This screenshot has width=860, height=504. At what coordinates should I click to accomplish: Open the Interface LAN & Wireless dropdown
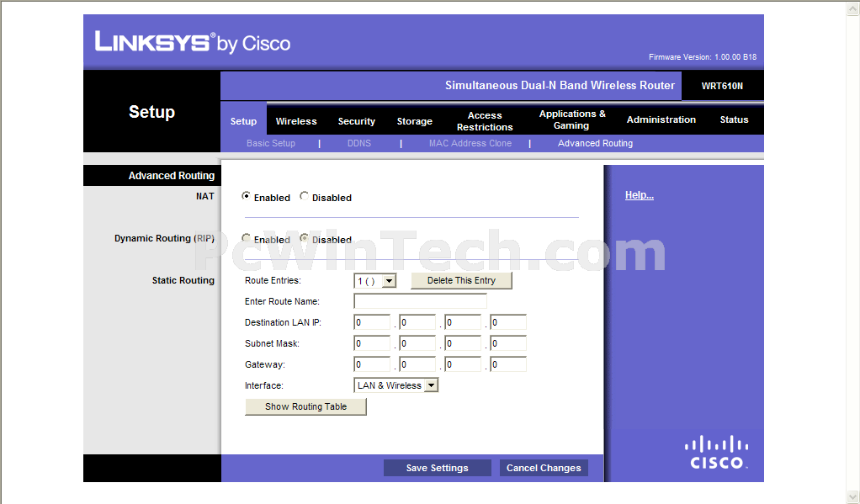click(396, 385)
